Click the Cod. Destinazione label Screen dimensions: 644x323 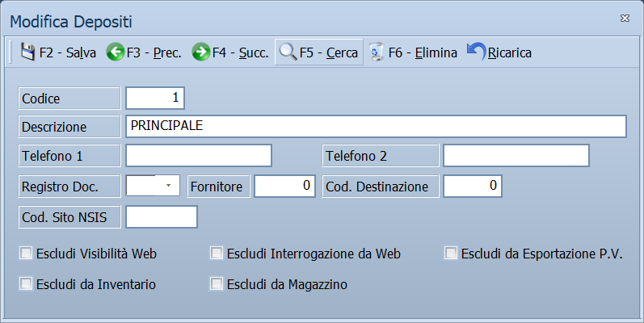381,187
